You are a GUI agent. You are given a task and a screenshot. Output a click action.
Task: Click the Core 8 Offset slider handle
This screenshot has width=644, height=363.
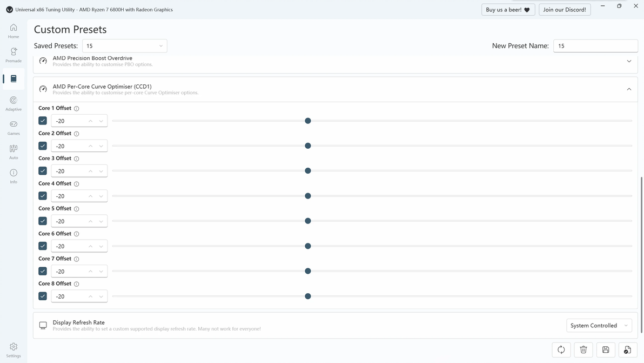[307, 296]
